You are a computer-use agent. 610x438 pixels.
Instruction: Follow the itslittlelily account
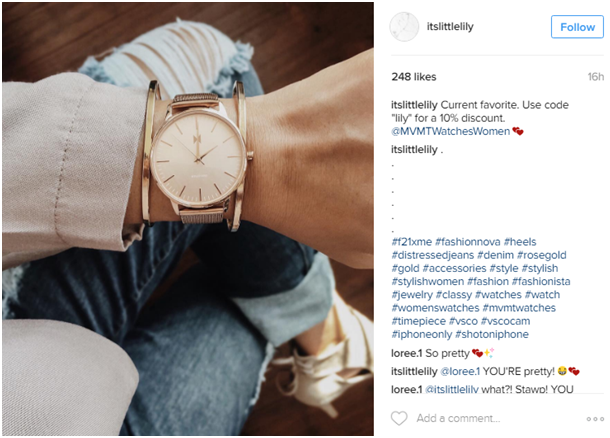pyautogui.click(x=577, y=27)
